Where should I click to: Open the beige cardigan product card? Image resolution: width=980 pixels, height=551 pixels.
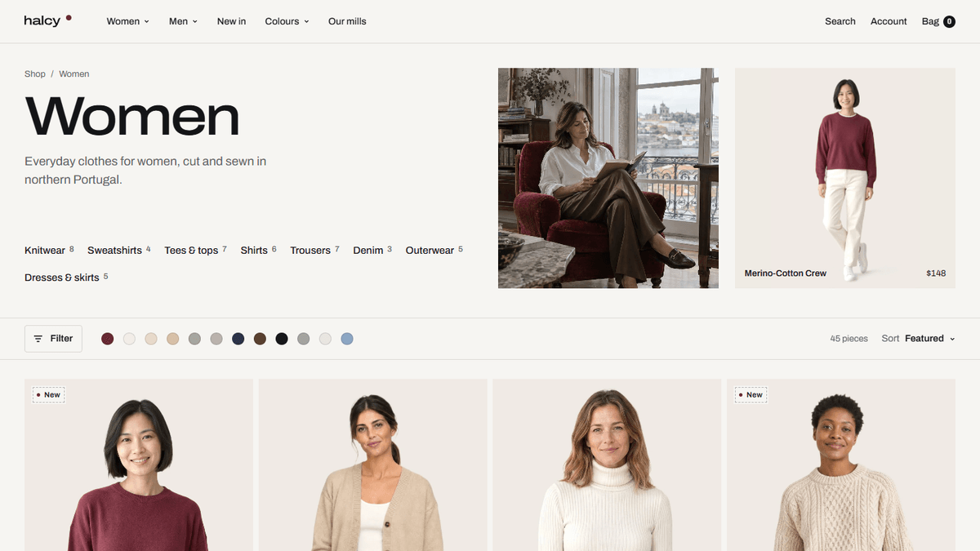[x=373, y=464]
